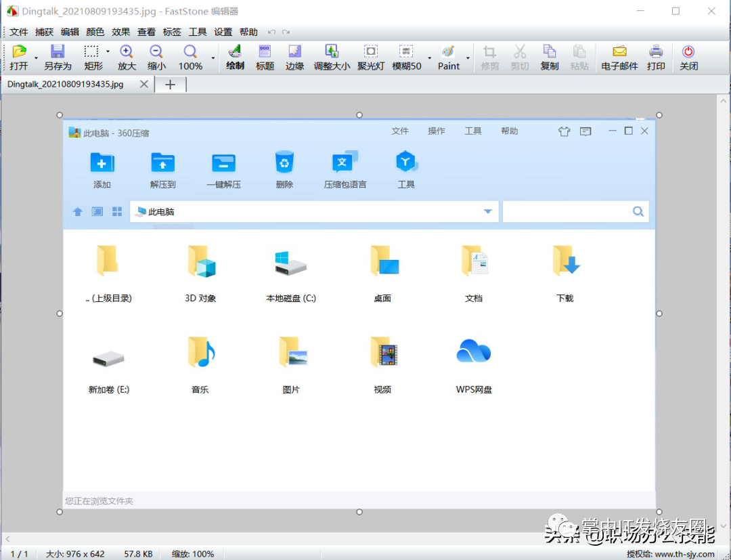Select the 下载 folder
This screenshot has height=560, width=731.
pos(565,274)
